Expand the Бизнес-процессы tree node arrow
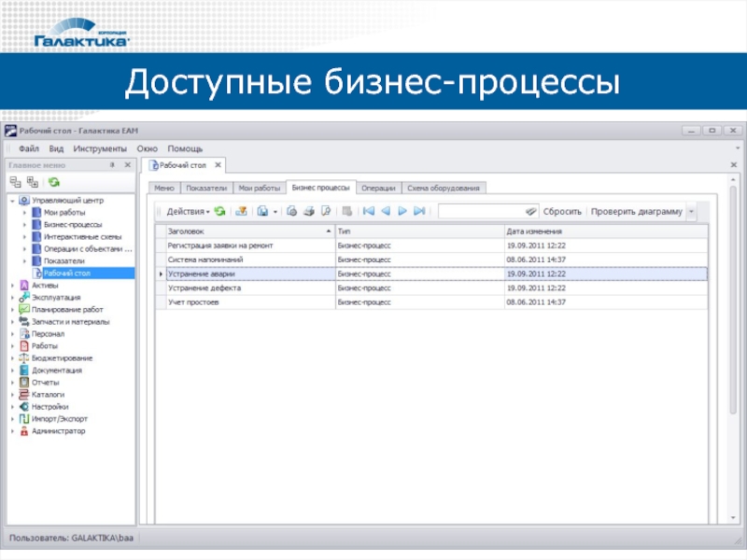Viewport: 747px width, 560px height. click(x=25, y=225)
